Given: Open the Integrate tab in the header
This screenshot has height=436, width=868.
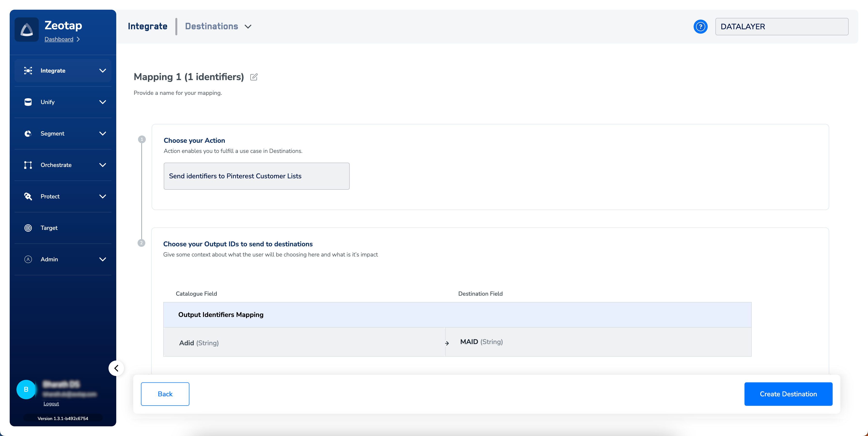Looking at the screenshot, I should click(x=147, y=26).
